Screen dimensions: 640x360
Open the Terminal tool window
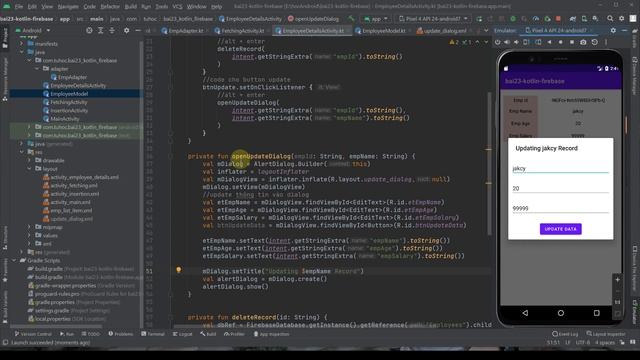click(x=153, y=334)
